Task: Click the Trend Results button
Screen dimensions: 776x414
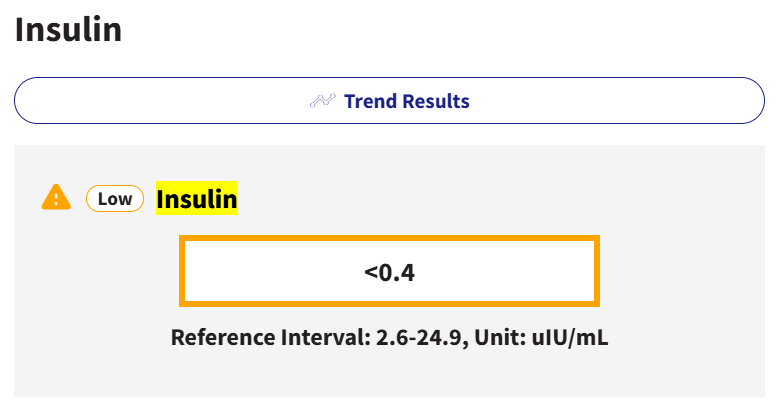Action: click(x=389, y=100)
